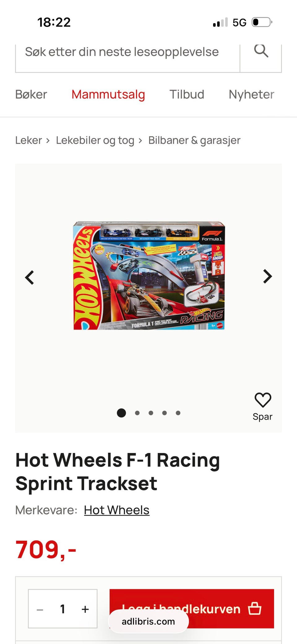
Task: Tap the Hot Wheels box product image
Action: click(149, 275)
